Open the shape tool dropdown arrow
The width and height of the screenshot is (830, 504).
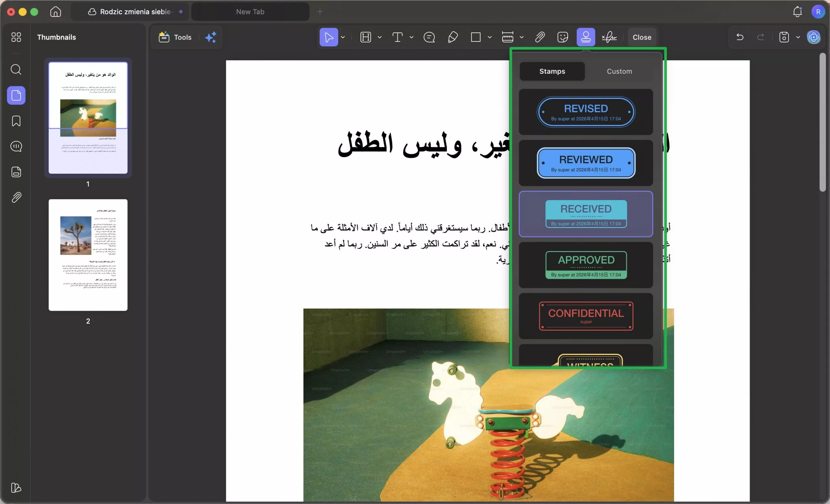point(490,37)
